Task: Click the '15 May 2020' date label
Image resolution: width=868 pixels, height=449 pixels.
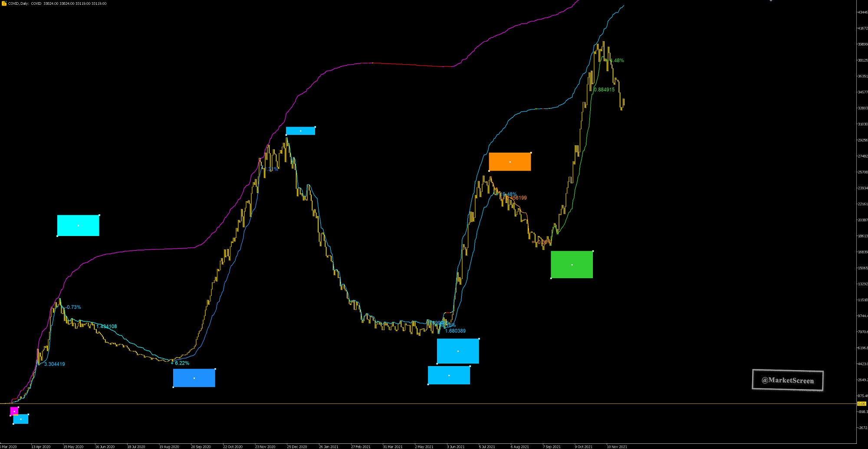Action: coord(73,447)
